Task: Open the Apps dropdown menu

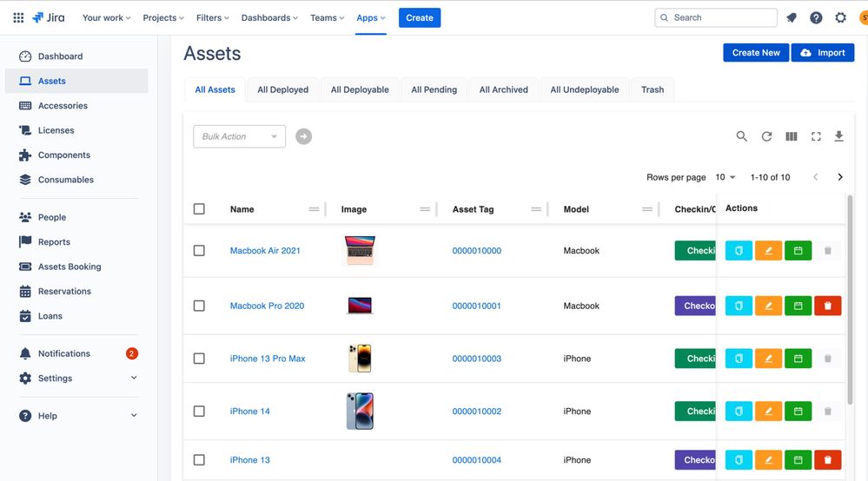Action: [x=371, y=17]
